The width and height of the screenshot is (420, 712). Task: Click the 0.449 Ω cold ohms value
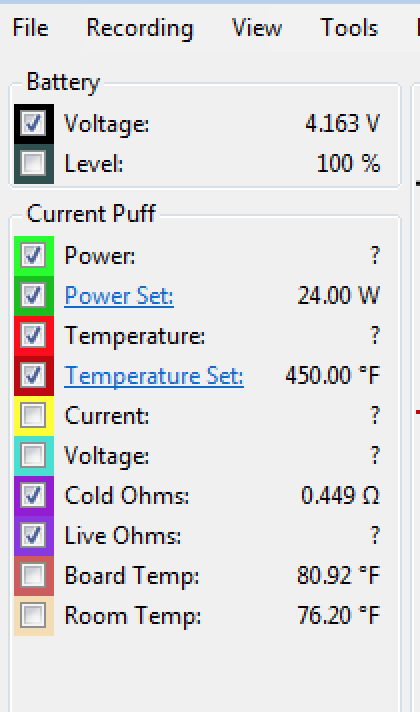click(x=340, y=495)
